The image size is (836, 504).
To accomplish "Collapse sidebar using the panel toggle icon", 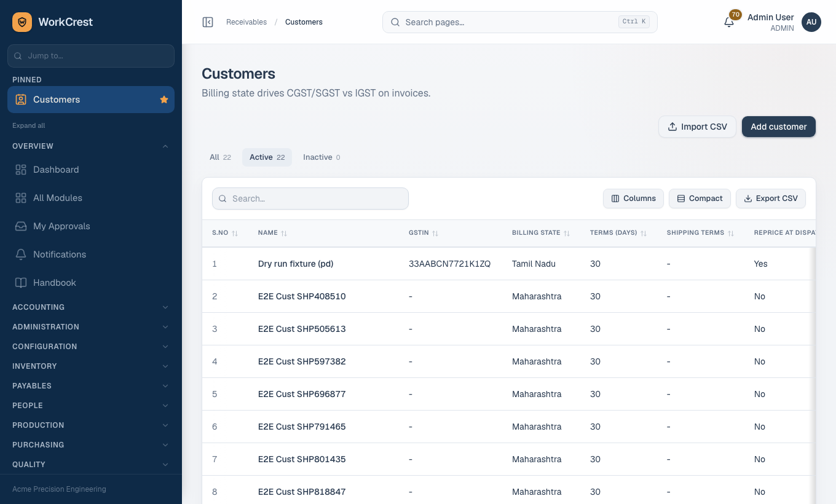I will click(208, 22).
